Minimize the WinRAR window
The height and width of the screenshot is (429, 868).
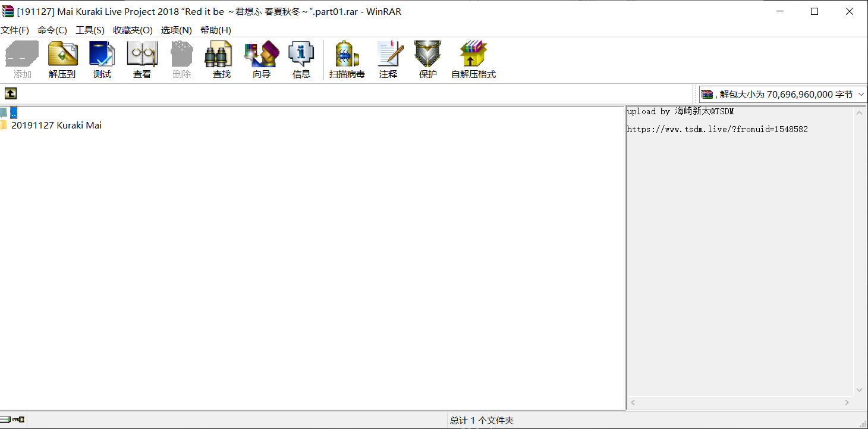[x=779, y=11]
